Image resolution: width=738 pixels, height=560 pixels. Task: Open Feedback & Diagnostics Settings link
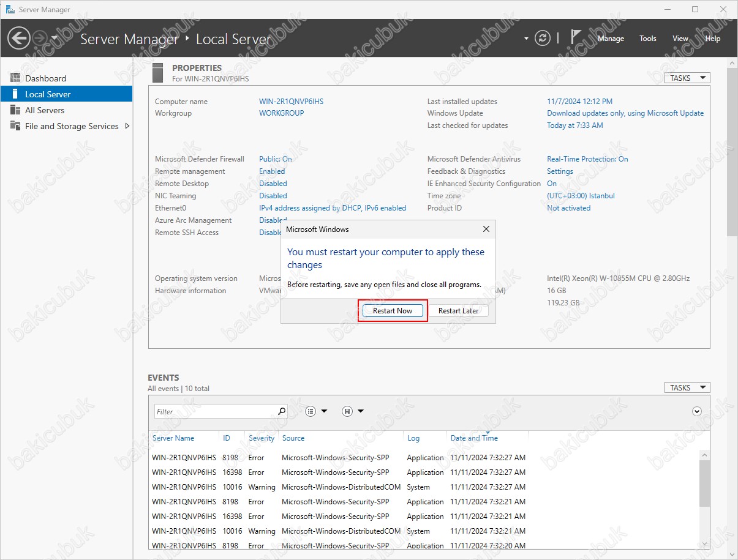[560, 171]
